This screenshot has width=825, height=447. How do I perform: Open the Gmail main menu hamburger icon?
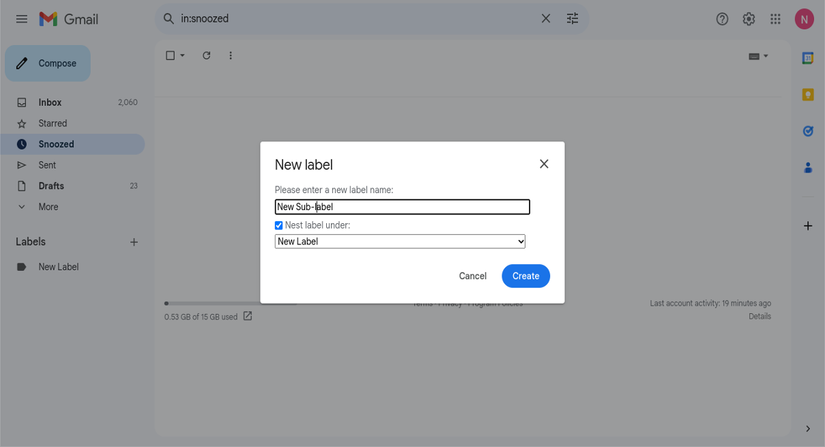pos(21,19)
